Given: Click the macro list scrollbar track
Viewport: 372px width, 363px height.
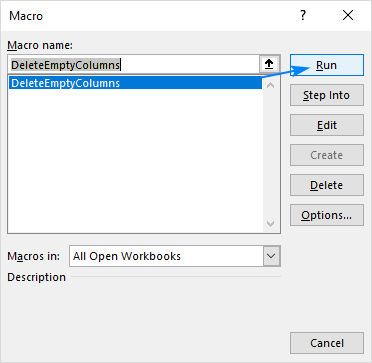Looking at the screenshot, I should pyautogui.click(x=271, y=154).
